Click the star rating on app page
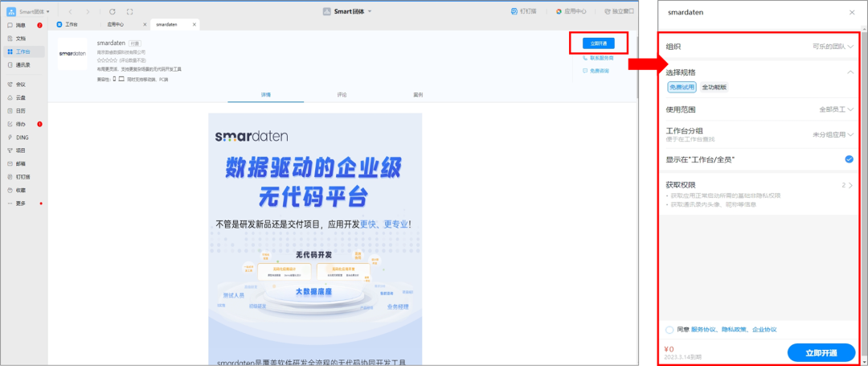Viewport: 868px width, 366px height. click(107, 60)
